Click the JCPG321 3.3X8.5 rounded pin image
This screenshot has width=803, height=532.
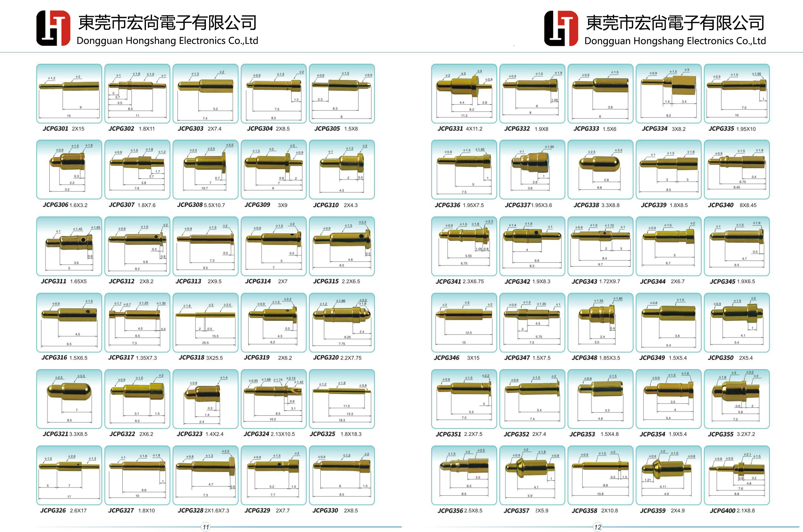(x=69, y=399)
